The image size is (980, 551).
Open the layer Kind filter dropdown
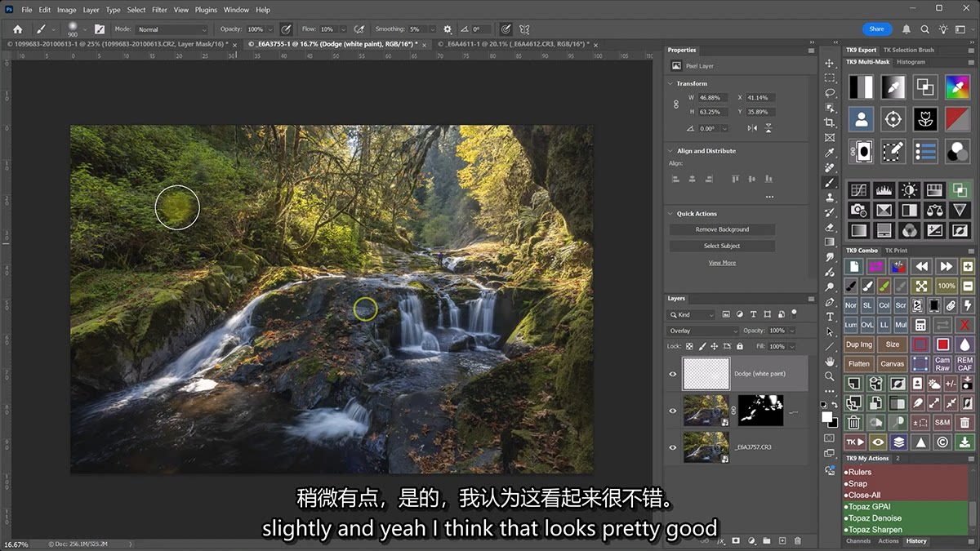(x=692, y=314)
